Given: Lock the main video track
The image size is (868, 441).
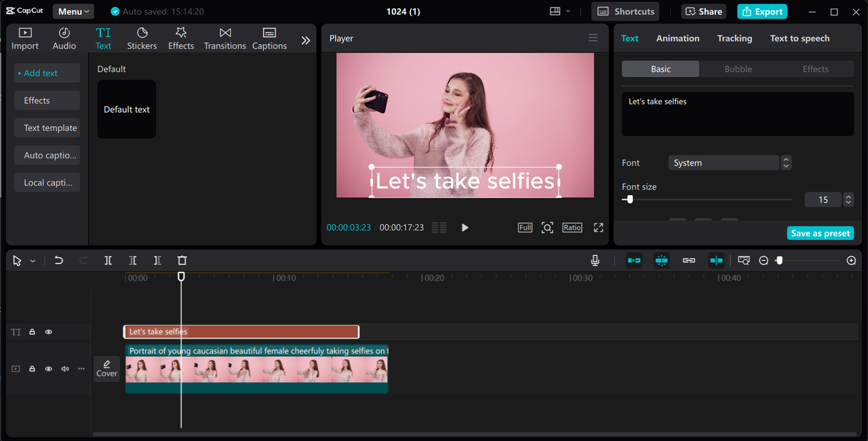Looking at the screenshot, I should (32, 369).
